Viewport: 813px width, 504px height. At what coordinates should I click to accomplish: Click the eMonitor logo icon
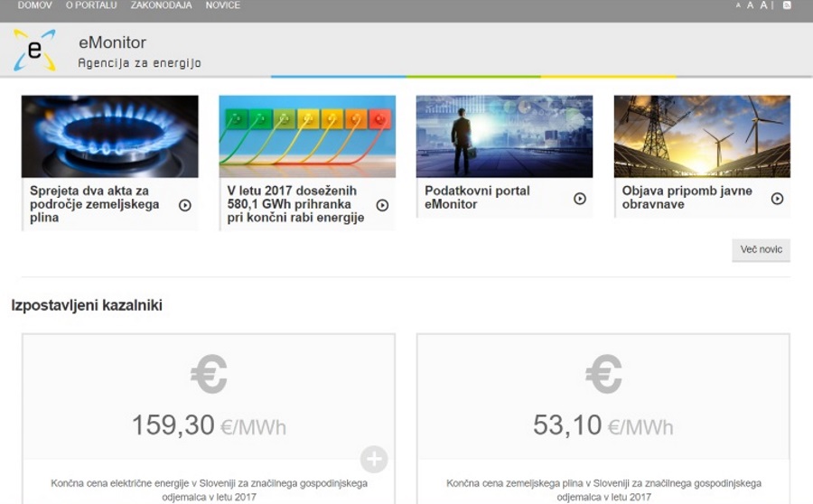coord(34,50)
